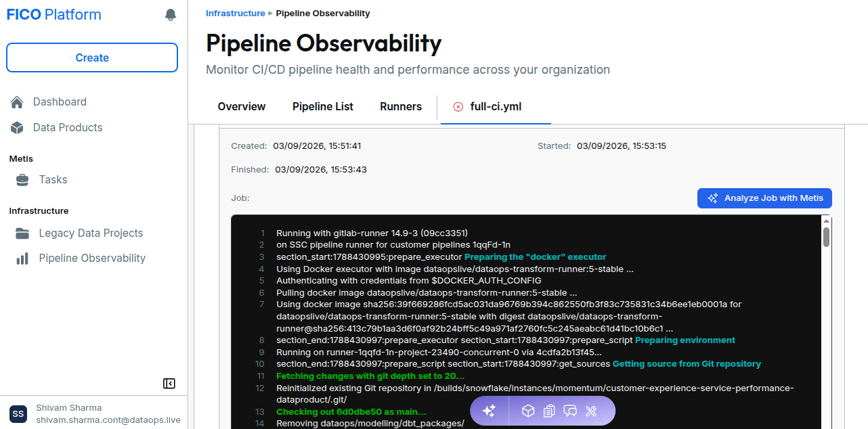Click the sparkle icon on Analyze Job button
This screenshot has height=429, width=868.
(x=712, y=198)
